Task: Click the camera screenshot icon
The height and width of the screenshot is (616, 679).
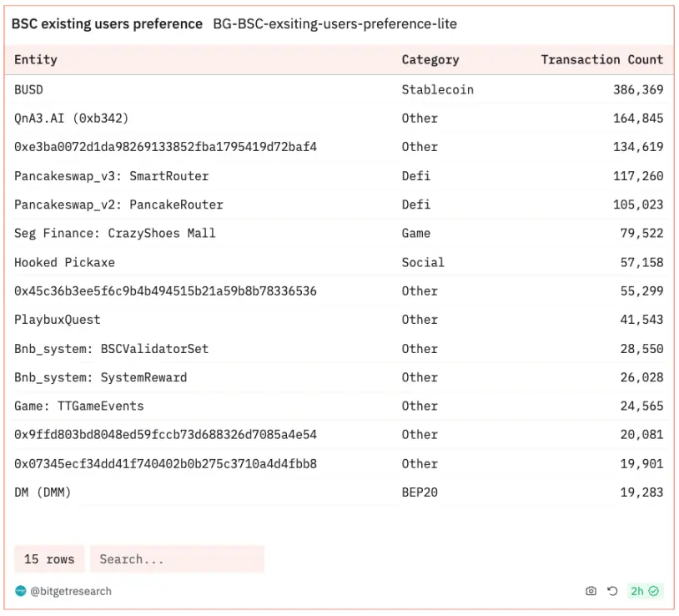Action: coord(591,591)
